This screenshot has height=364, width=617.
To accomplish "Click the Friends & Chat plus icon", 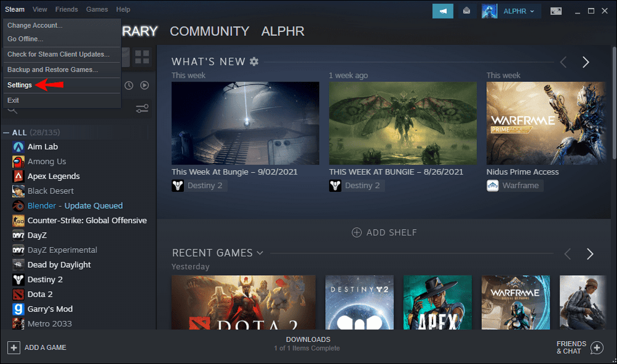I will pyautogui.click(x=597, y=347).
